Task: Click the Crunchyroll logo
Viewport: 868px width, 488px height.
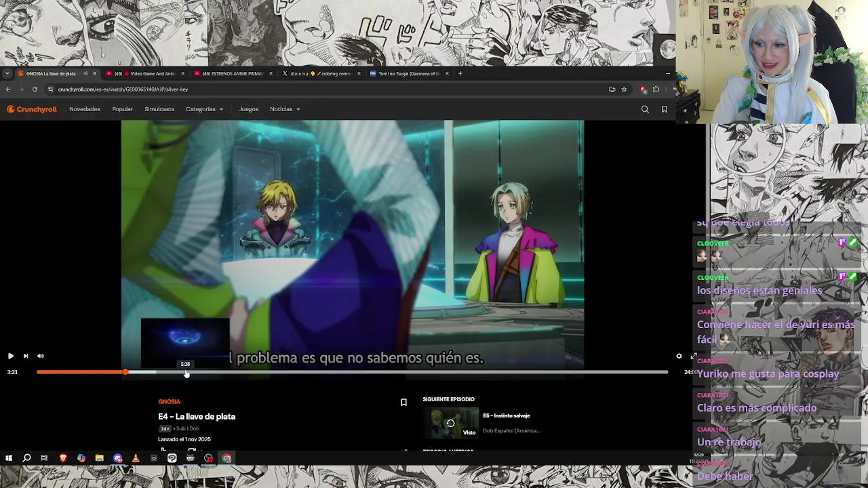Action: coord(32,109)
